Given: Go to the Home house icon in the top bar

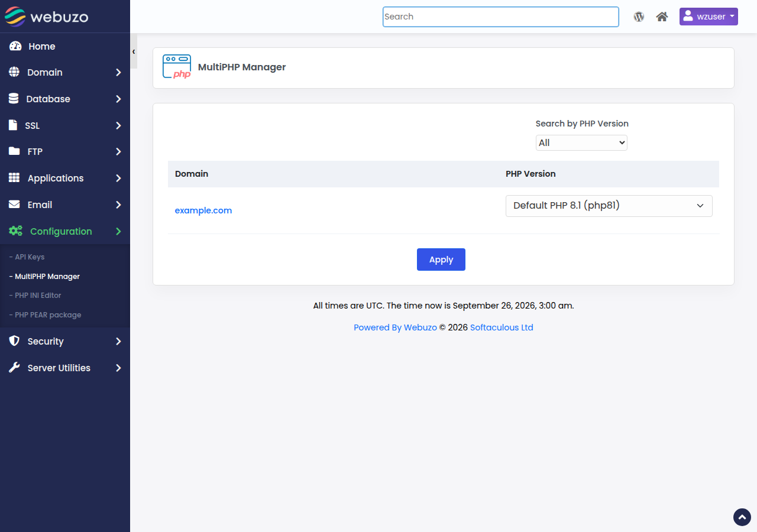Looking at the screenshot, I should [662, 17].
